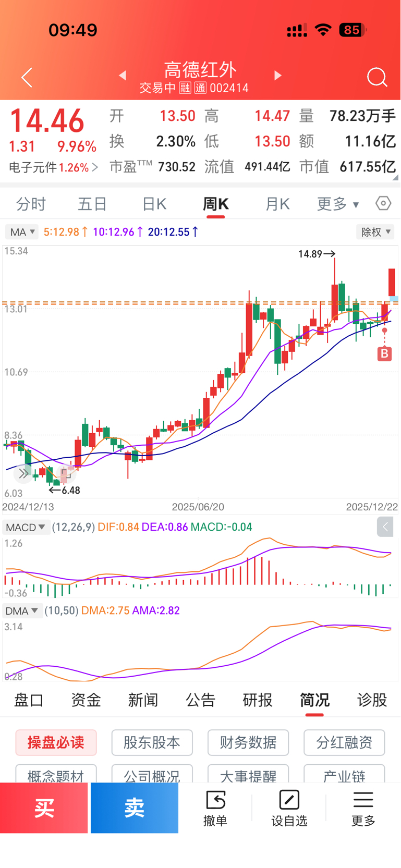Viewport: 401px width, 868px height.
Task: Tap the Wi-Fi icon in status bar
Action: point(323,30)
